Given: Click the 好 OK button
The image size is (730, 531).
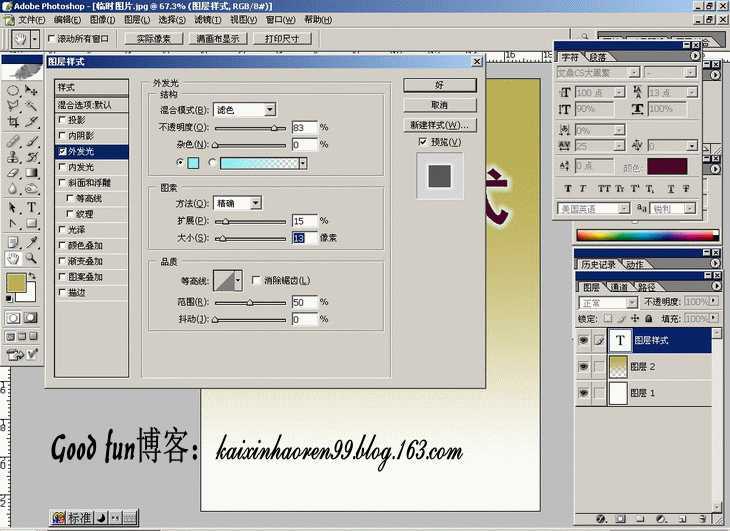Looking at the screenshot, I should tap(439, 85).
